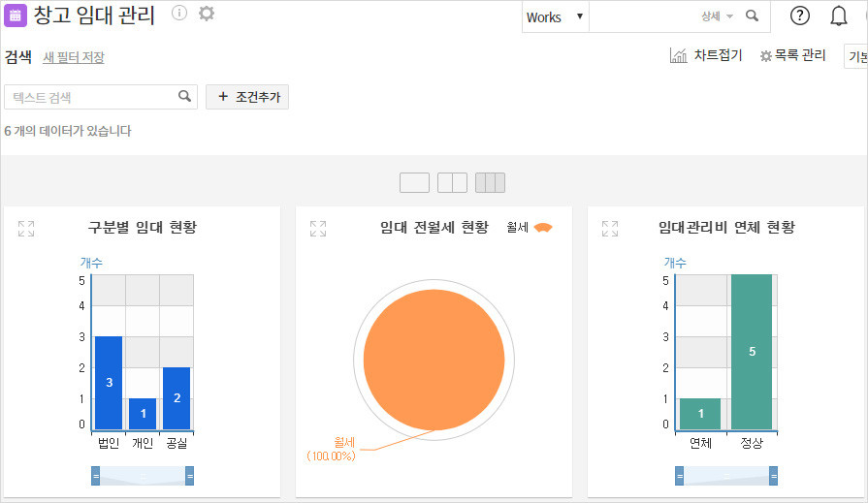Expand the 상세 detailed search dropdown
This screenshot has width=868, height=503.
(717, 16)
